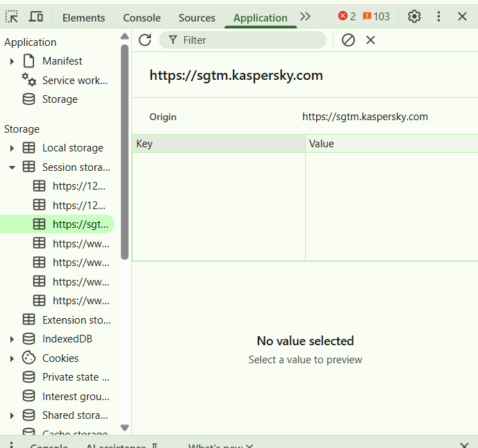This screenshot has height=448, width=478.
Task: Close the DevTools panel
Action: (x=462, y=17)
